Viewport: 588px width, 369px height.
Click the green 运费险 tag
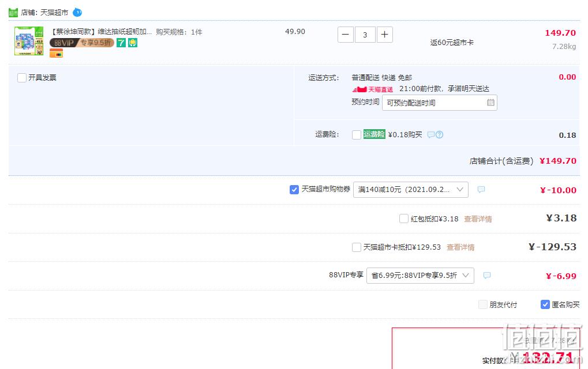tap(374, 134)
